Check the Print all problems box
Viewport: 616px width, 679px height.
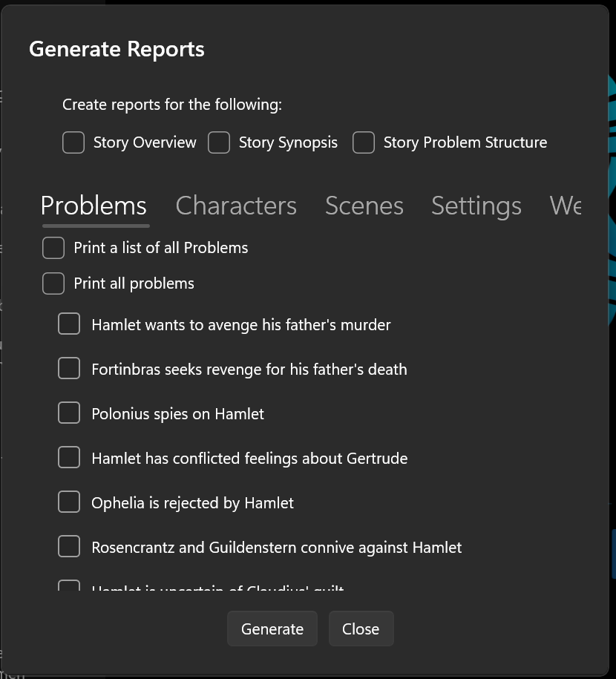pos(53,283)
